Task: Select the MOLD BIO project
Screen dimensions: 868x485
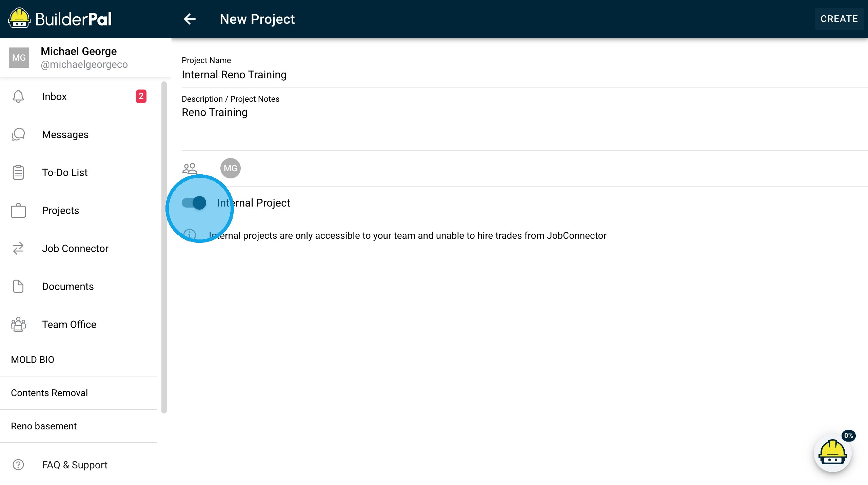Action: (x=33, y=360)
